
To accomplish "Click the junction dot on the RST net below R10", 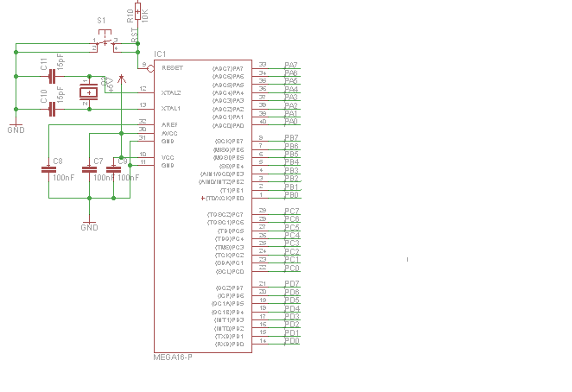I will tap(137, 44).
